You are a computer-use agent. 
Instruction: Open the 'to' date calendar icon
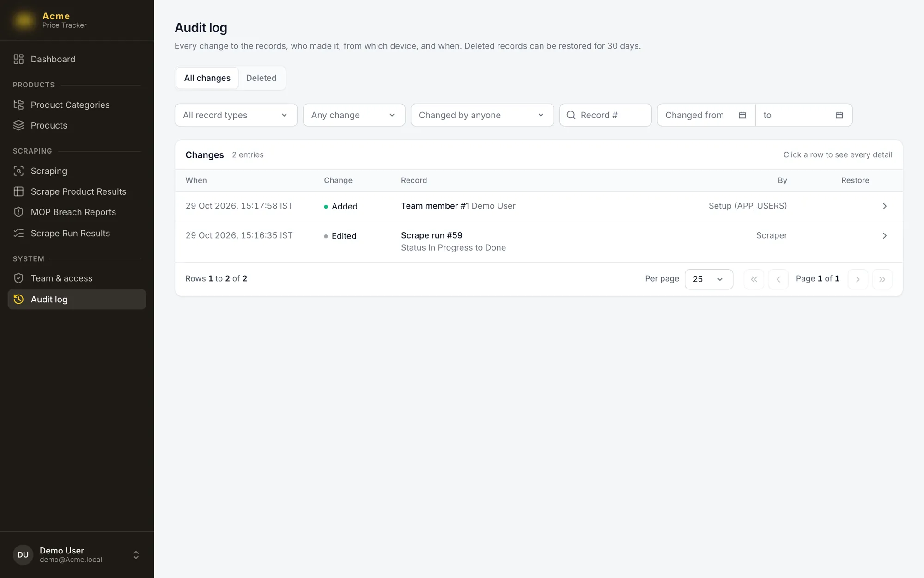[839, 115]
